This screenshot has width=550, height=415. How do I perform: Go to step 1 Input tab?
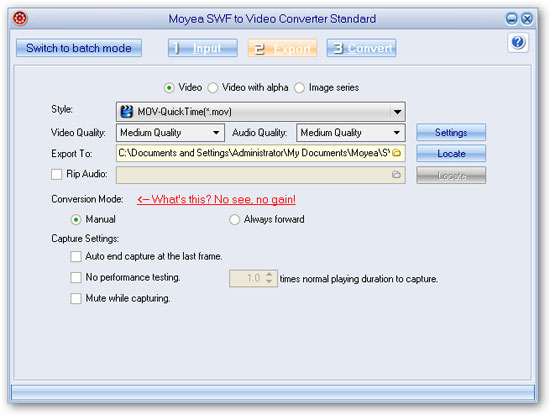click(x=203, y=48)
